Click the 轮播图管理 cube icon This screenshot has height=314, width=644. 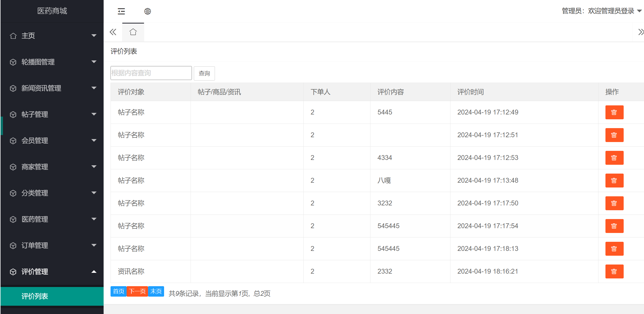[x=13, y=62]
